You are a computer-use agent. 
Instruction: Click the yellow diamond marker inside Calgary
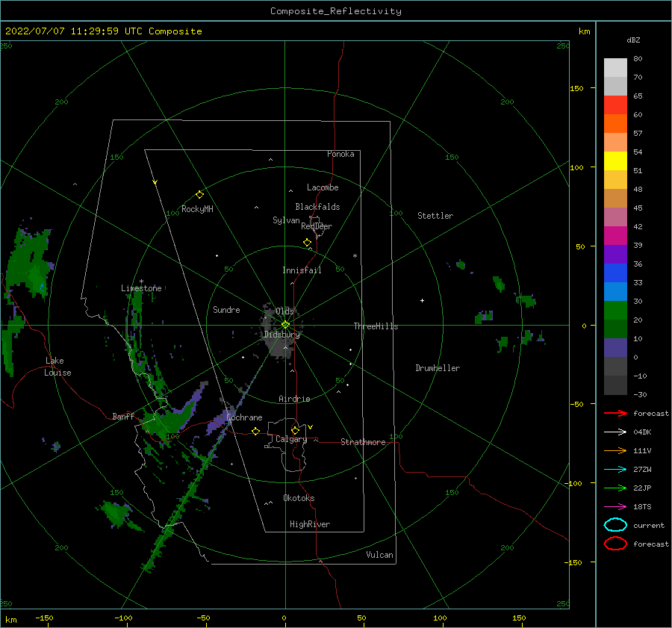pyautogui.click(x=295, y=430)
